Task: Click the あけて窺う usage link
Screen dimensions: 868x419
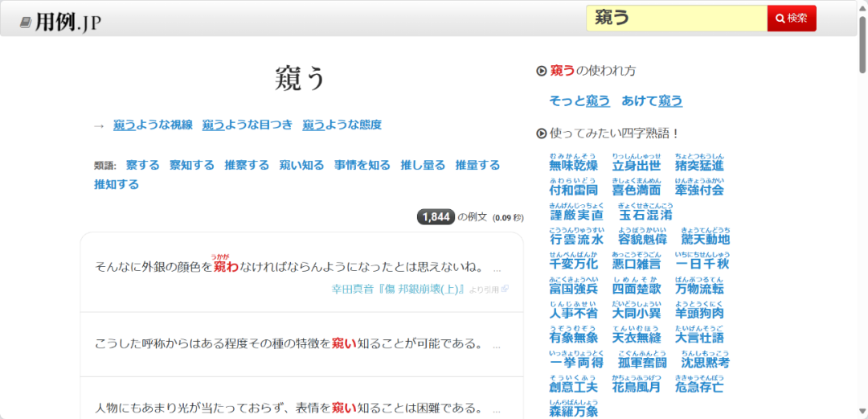Action: [x=652, y=101]
